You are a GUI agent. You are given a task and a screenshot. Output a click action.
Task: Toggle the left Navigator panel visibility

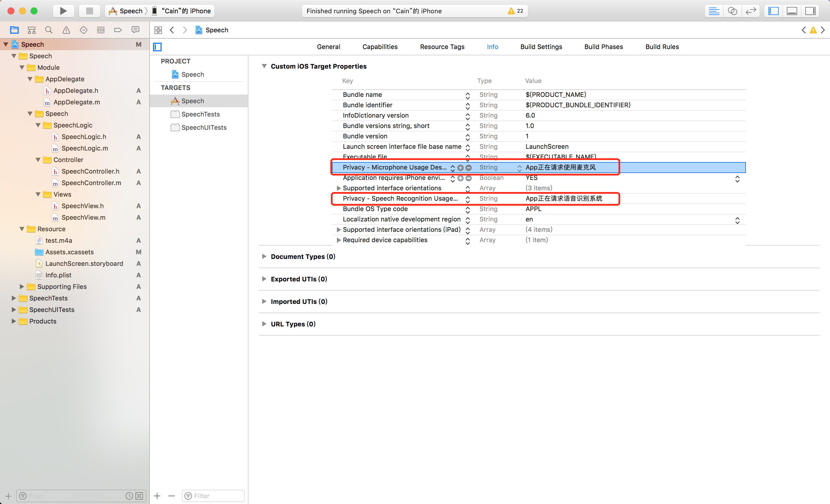(774, 11)
